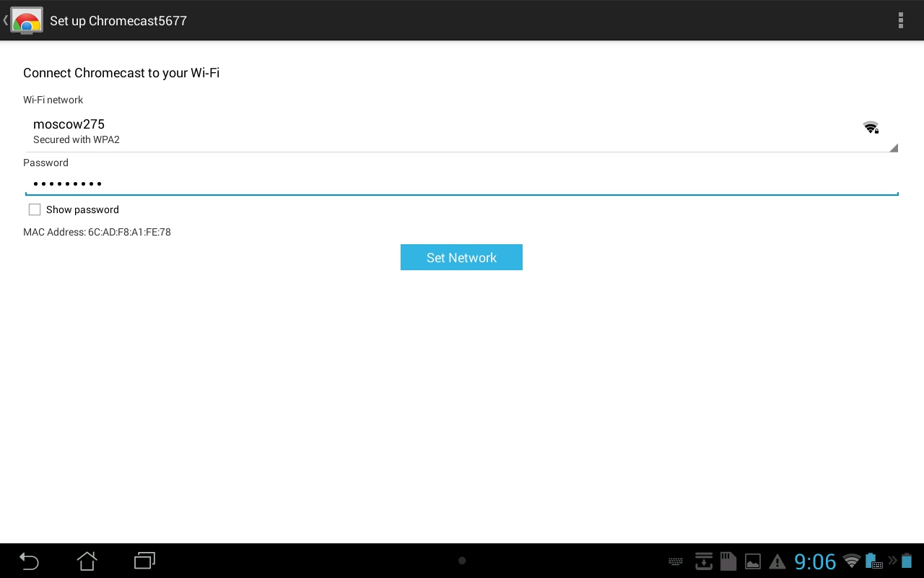The width and height of the screenshot is (924, 578).
Task: Tap the SD card notification icon
Action: 728,561
